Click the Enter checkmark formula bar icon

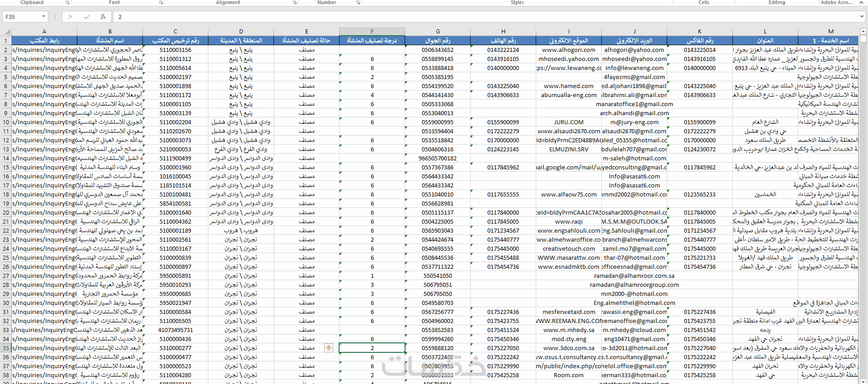click(87, 17)
